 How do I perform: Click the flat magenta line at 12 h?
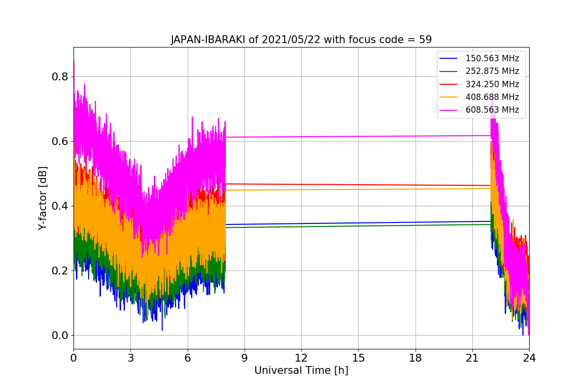click(x=301, y=137)
